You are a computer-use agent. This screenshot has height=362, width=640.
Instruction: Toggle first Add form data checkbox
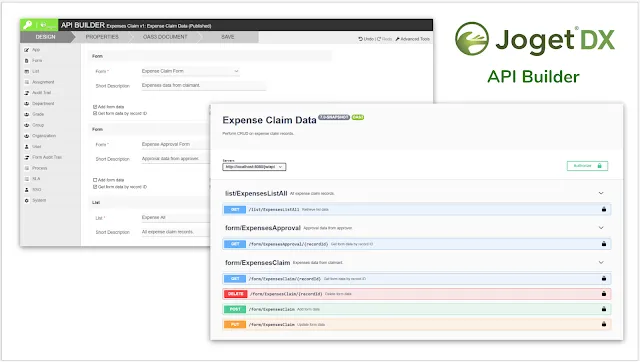95,107
